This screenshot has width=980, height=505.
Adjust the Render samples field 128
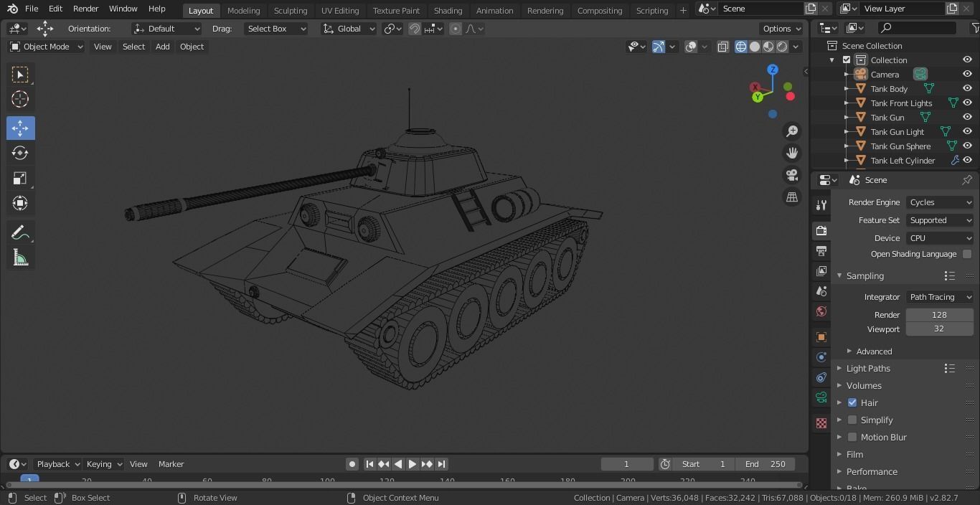(940, 315)
